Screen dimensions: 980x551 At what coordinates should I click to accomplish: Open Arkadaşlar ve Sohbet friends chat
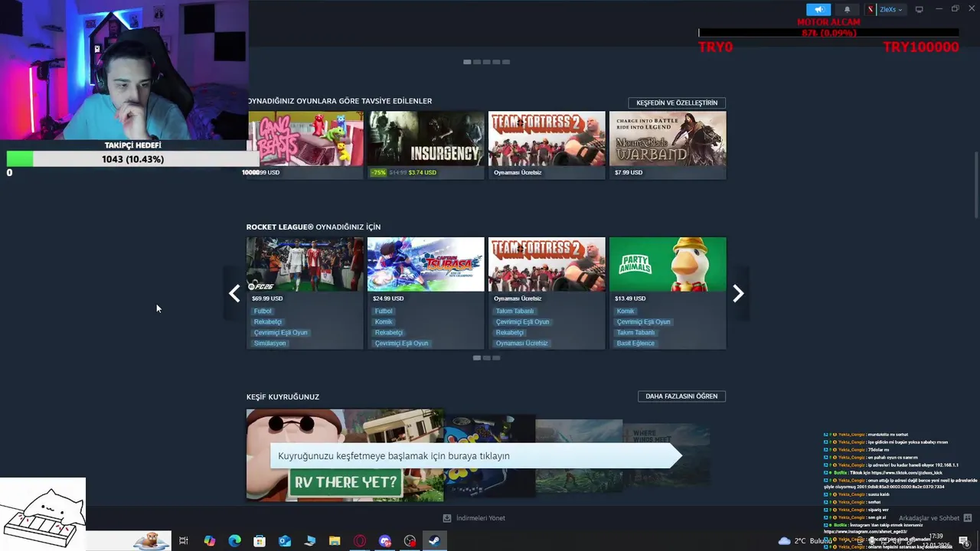935,518
